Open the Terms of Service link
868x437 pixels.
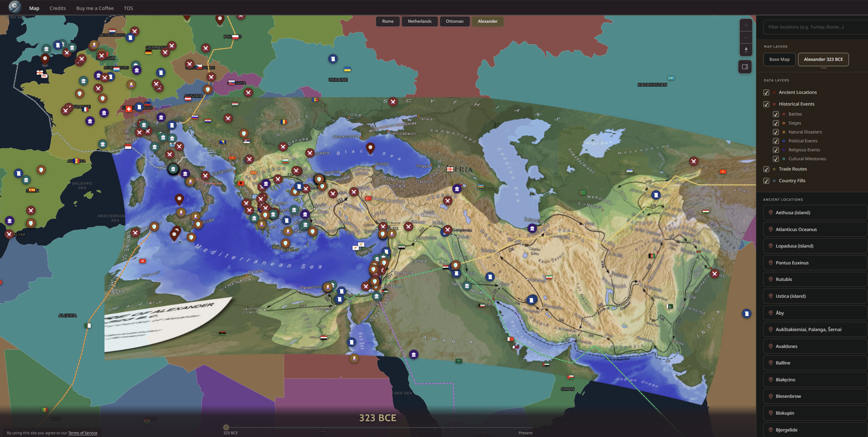click(x=82, y=433)
